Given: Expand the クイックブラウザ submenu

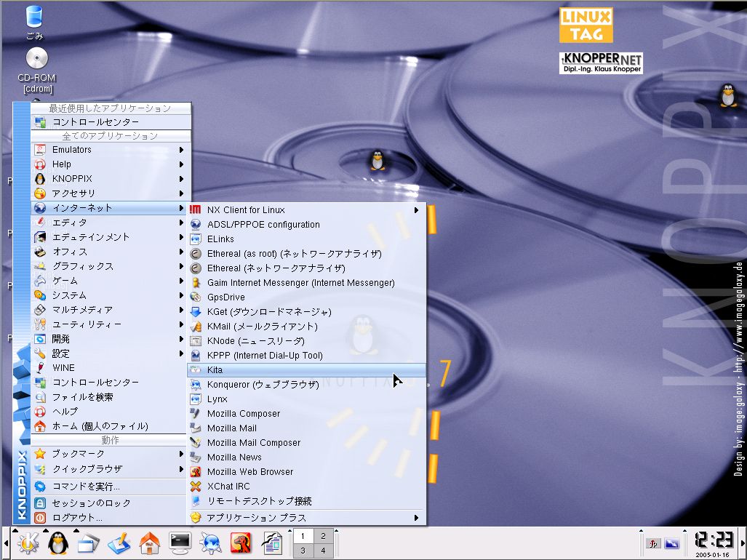Looking at the screenshot, I should click(109, 469).
